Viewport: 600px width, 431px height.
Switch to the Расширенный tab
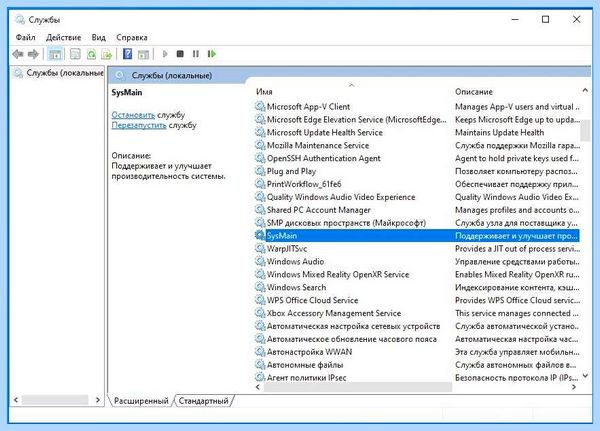141,401
